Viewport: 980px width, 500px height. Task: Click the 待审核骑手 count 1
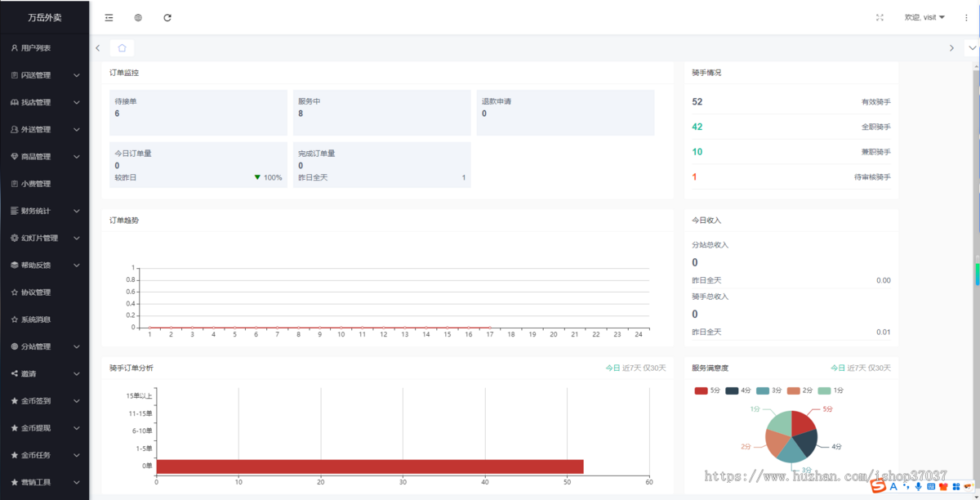pos(694,176)
